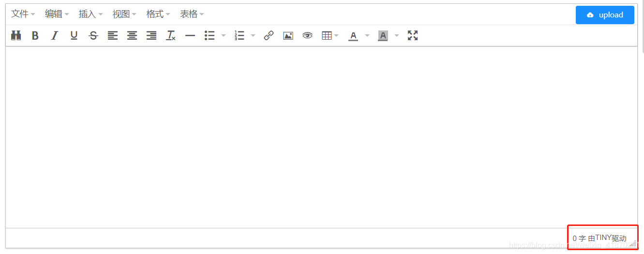
Task: Apply the text color A button
Action: 353,35
